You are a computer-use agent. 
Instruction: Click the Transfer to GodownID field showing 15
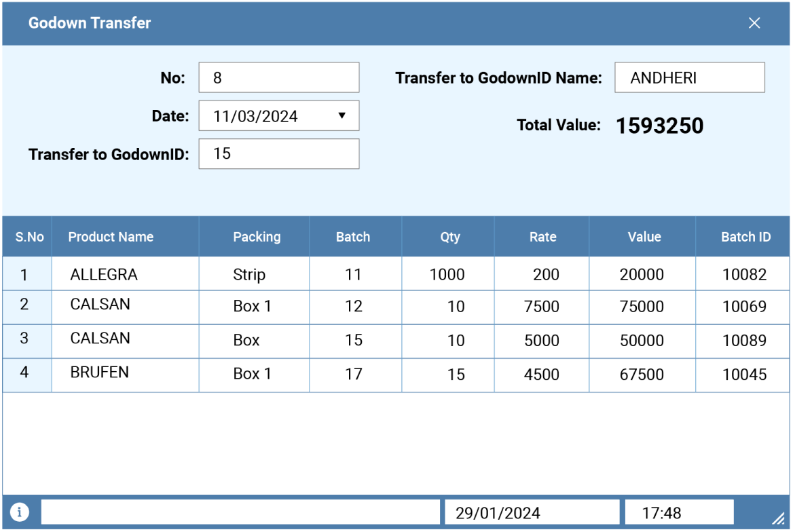coord(278,153)
